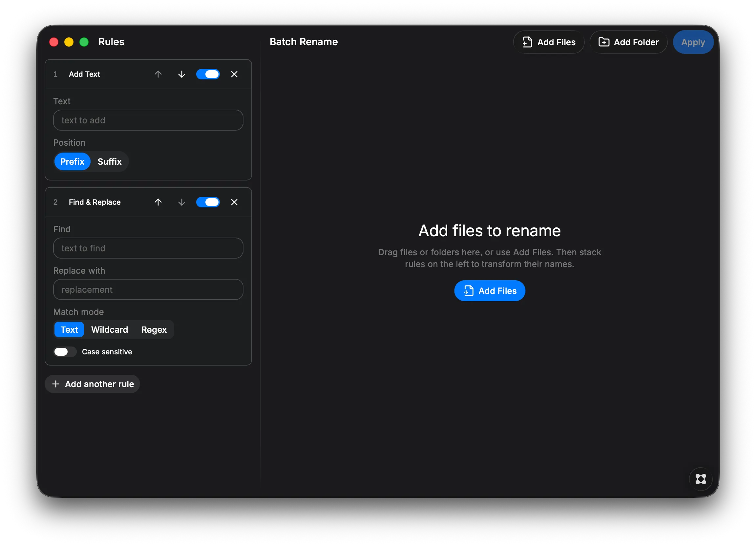This screenshot has height=546, width=756.
Task: Click the 'replacement' input field
Action: [x=148, y=290]
